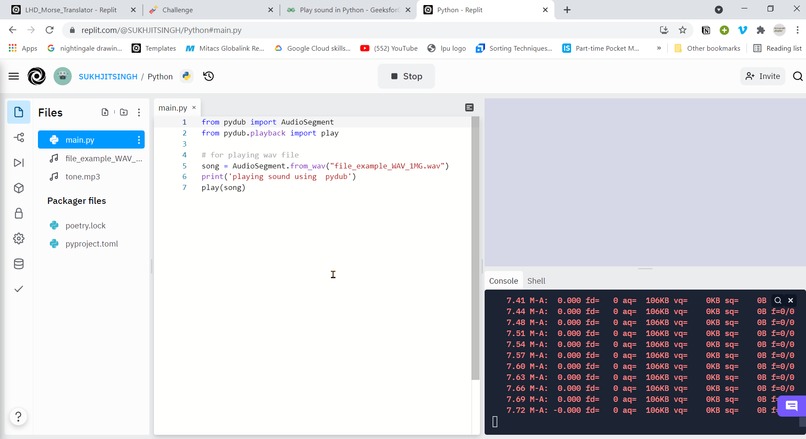The width and height of the screenshot is (806, 439).
Task: Invite collaborators with Invite button
Action: [x=763, y=76]
